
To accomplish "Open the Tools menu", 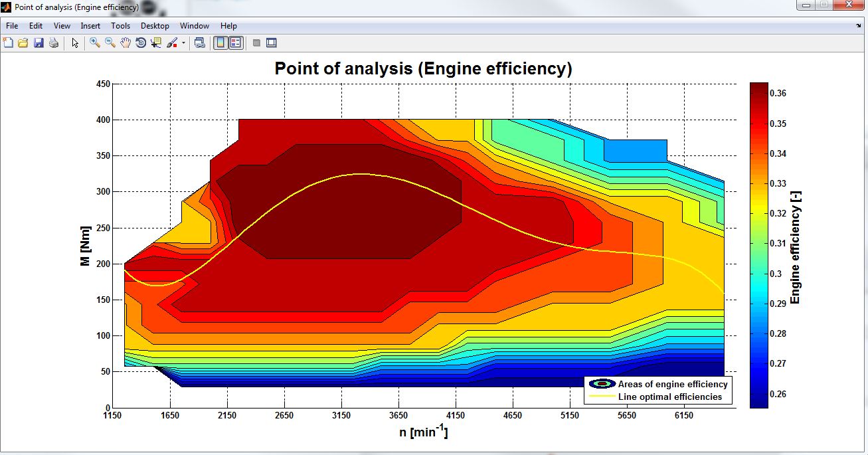I will pyautogui.click(x=120, y=26).
